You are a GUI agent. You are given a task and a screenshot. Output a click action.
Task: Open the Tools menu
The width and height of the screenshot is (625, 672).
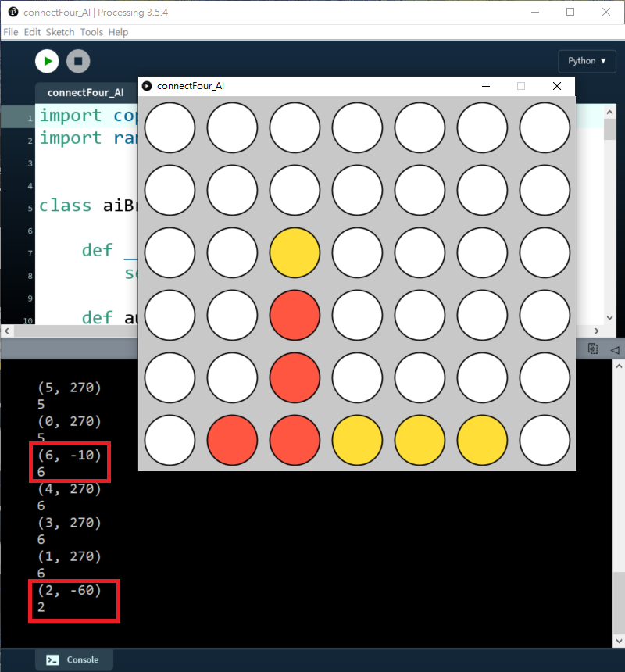point(91,32)
